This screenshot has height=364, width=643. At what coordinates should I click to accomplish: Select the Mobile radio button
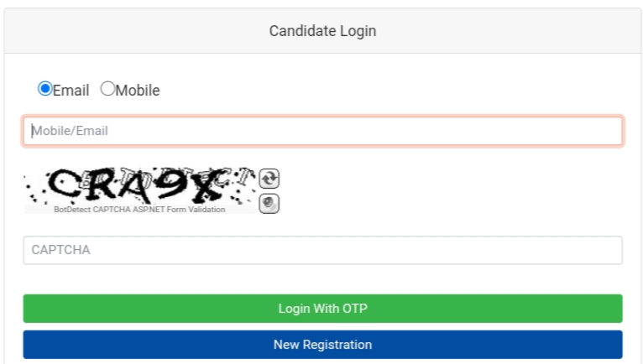coord(107,89)
